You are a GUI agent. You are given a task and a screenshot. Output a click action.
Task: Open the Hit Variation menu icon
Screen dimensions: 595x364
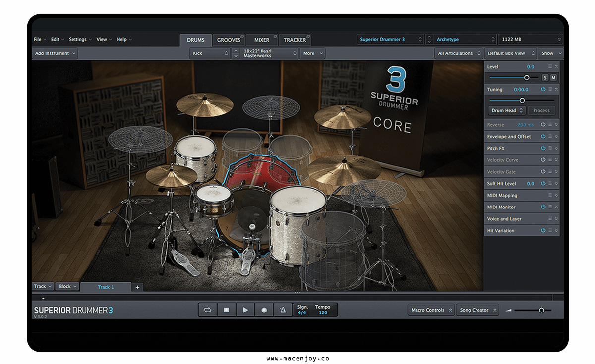click(x=550, y=231)
